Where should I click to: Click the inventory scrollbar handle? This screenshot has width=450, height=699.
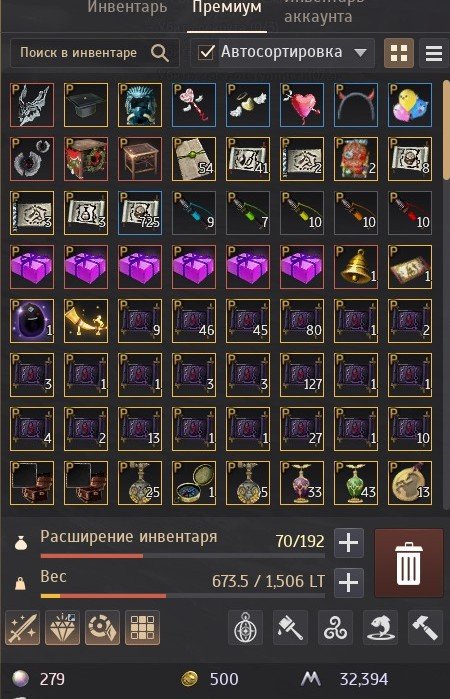446,129
